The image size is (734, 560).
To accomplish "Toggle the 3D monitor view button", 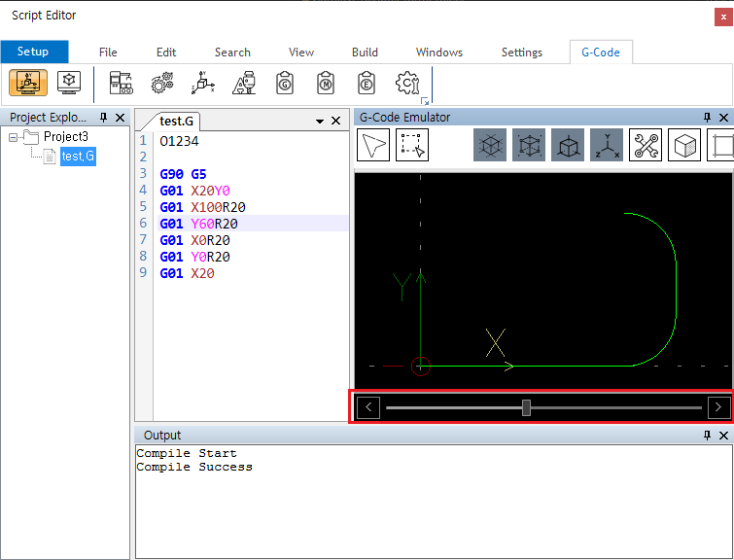I will 69,84.
